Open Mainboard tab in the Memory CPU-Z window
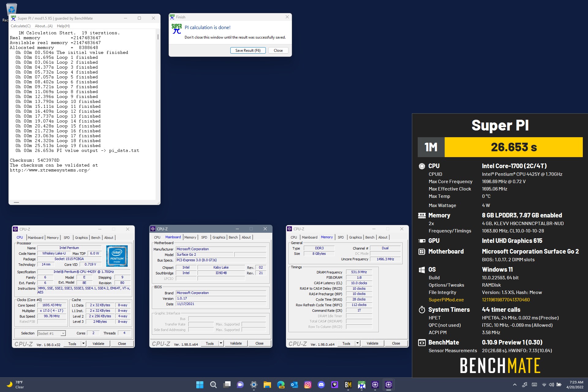588x392 pixels. (310, 237)
